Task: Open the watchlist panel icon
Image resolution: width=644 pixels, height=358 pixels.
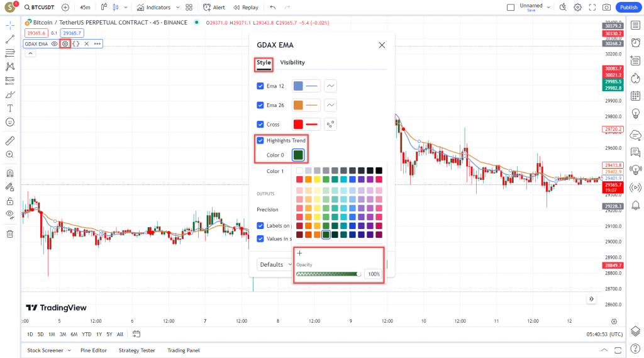Action: [x=635, y=26]
